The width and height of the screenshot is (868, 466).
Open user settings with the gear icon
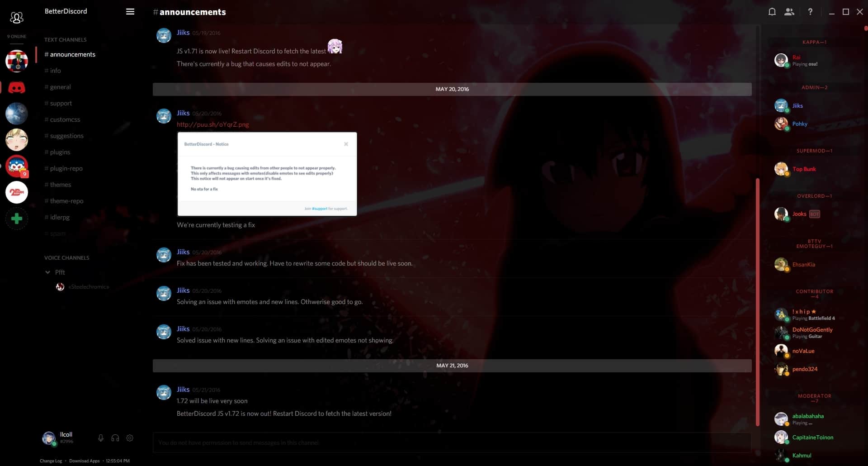pyautogui.click(x=130, y=438)
